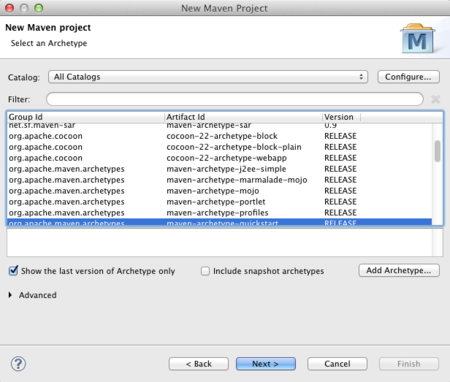Select maven-archetype-j2ee-simple row
This screenshot has width=450, height=382.
click(x=219, y=169)
